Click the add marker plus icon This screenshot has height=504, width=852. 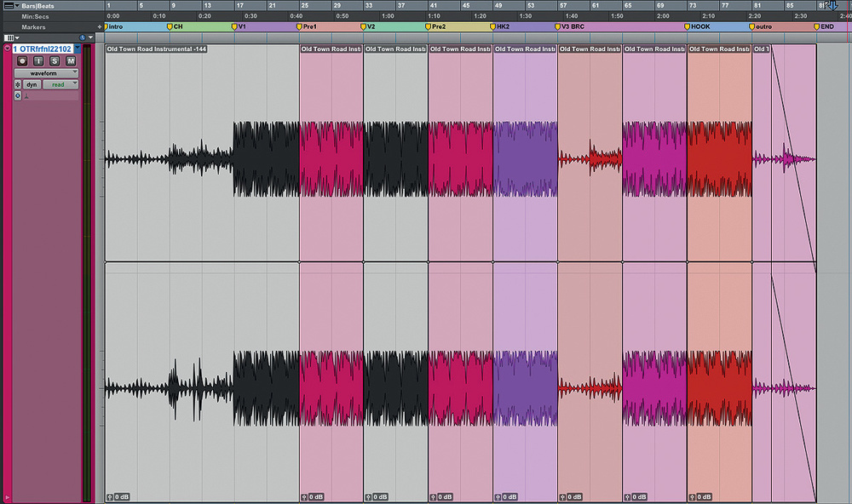pos(100,27)
